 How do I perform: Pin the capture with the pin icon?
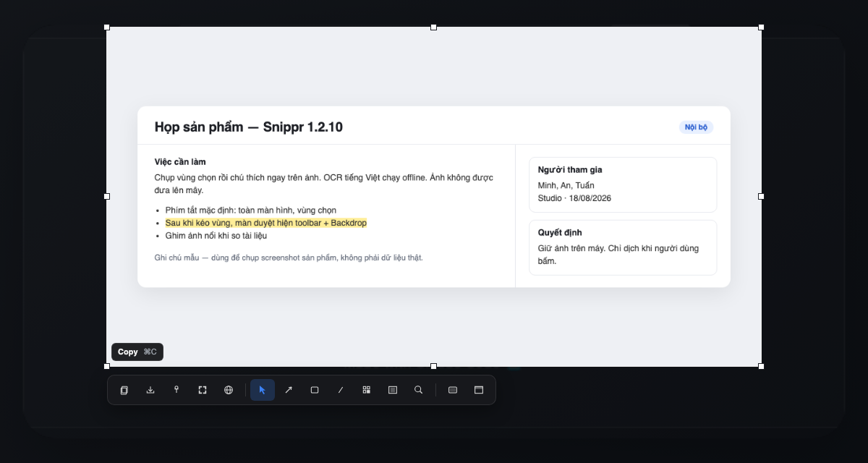(x=176, y=390)
